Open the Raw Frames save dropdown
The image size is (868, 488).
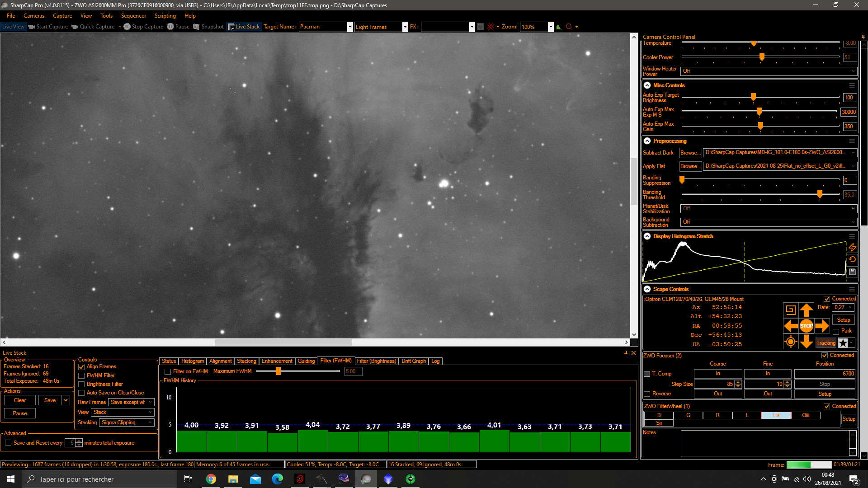point(131,402)
